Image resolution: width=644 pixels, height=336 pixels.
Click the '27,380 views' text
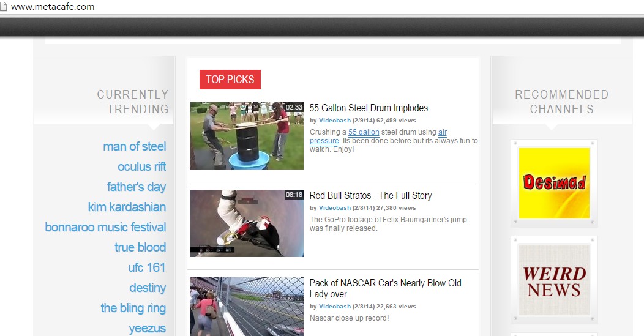pos(396,208)
